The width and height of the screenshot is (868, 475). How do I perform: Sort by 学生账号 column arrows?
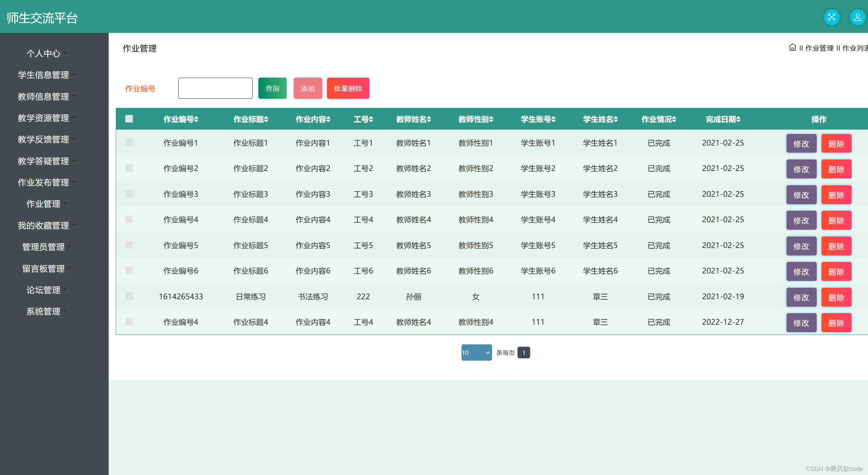[554, 119]
